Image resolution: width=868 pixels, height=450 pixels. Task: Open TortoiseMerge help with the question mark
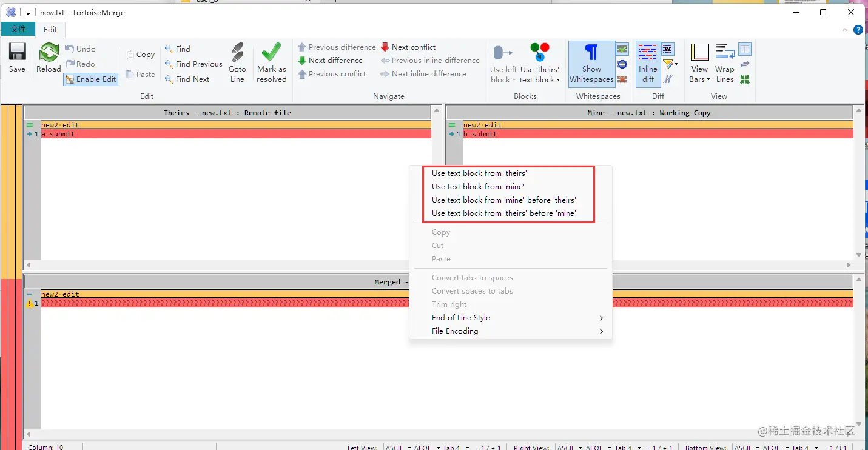click(x=858, y=30)
